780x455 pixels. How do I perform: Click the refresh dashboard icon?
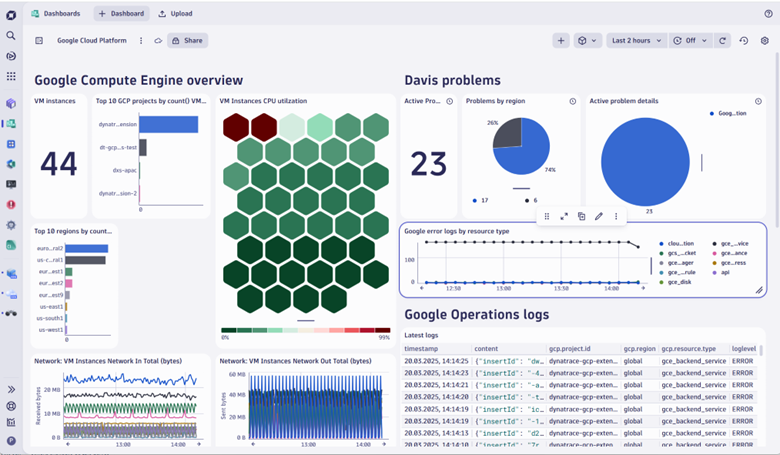(722, 41)
